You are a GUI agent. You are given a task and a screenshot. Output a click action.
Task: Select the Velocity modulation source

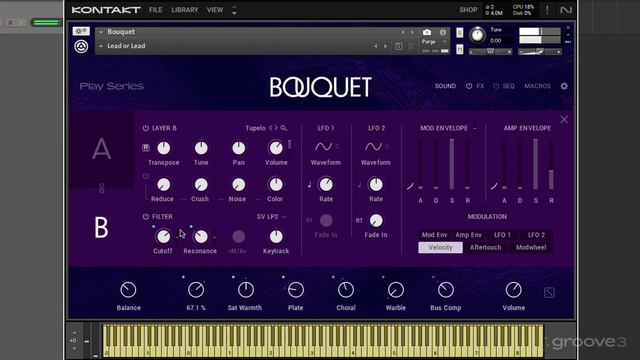click(440, 247)
